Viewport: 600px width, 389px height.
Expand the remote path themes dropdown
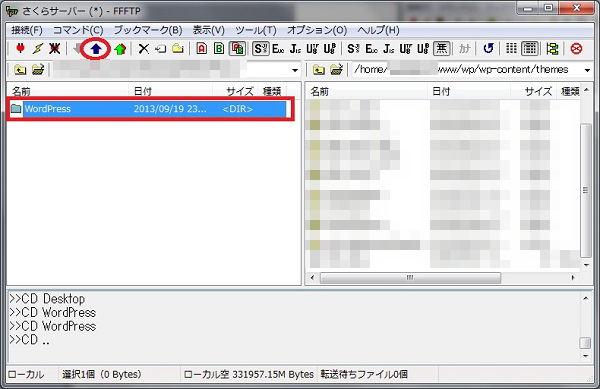click(587, 70)
